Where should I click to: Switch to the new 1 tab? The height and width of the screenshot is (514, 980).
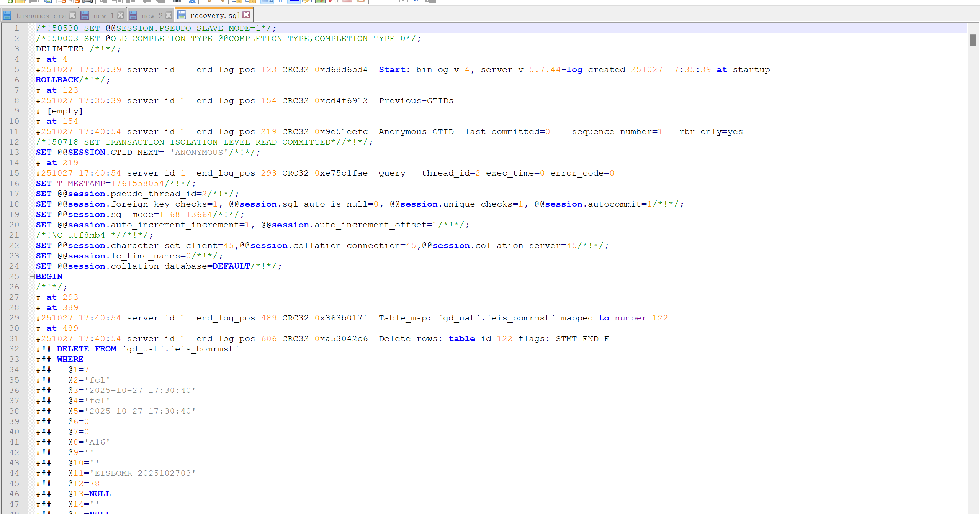103,16
